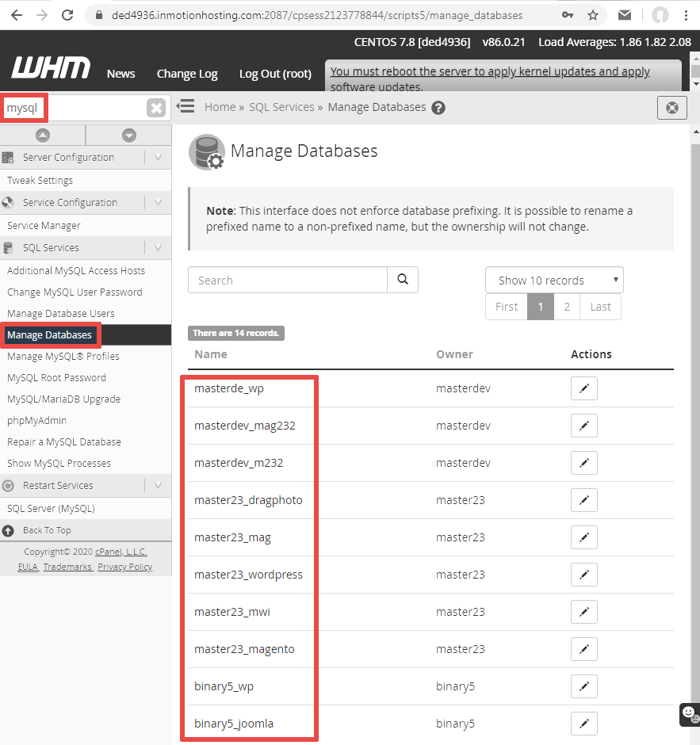
Task: Click the support lifesaver icon button
Action: [672, 108]
